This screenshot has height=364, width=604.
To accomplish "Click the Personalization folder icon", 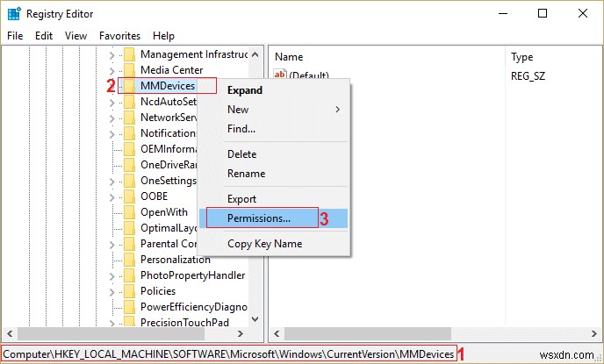I will pos(129,260).
